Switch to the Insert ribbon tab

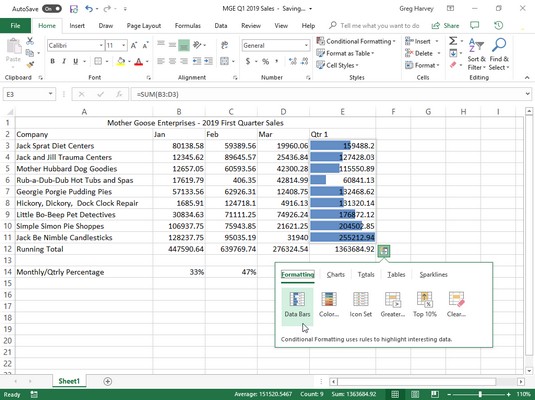tap(77, 26)
